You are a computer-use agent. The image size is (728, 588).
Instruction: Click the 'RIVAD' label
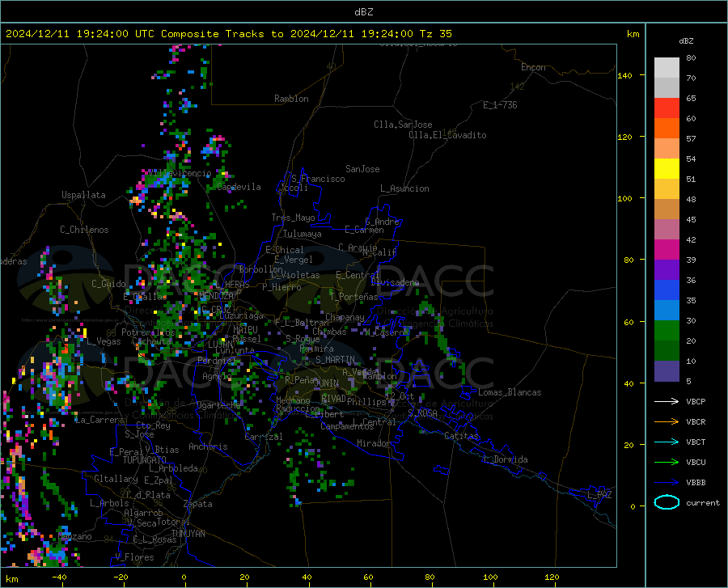tap(333, 399)
